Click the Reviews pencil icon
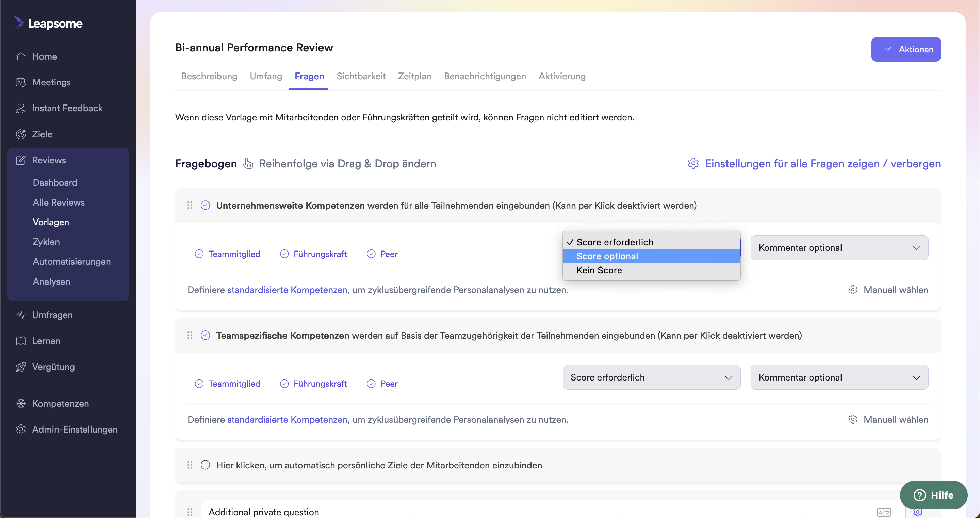980x518 pixels. click(21, 160)
